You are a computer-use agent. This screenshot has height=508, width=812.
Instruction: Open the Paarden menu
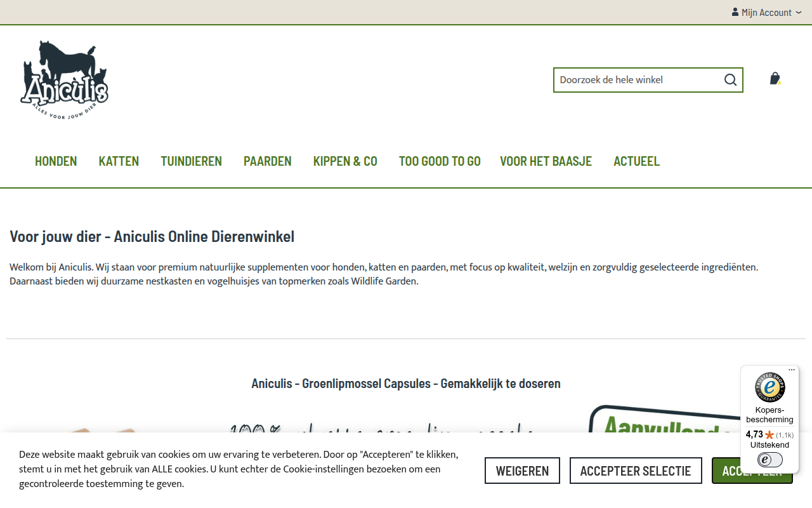click(x=268, y=161)
